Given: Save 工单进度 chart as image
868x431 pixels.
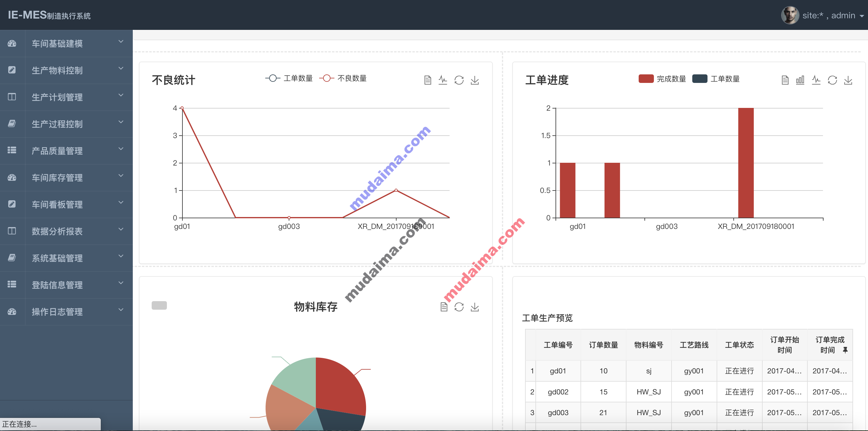Looking at the screenshot, I should pyautogui.click(x=848, y=80).
